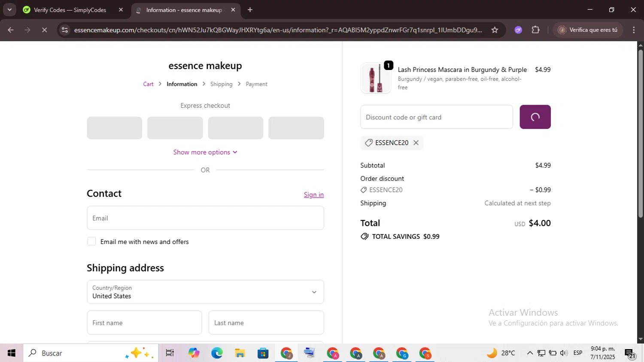
Task: Remove the ESSENCE20 discount code
Action: tap(416, 143)
